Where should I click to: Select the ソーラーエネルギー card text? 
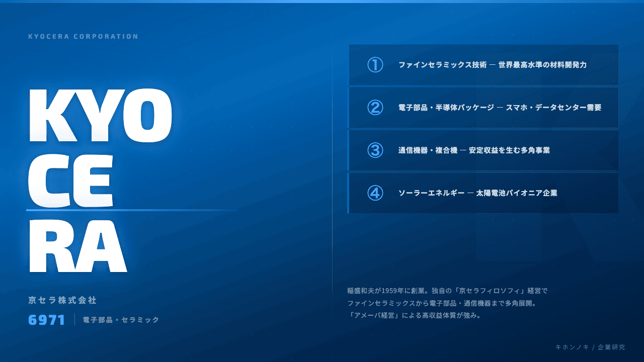pos(477,193)
